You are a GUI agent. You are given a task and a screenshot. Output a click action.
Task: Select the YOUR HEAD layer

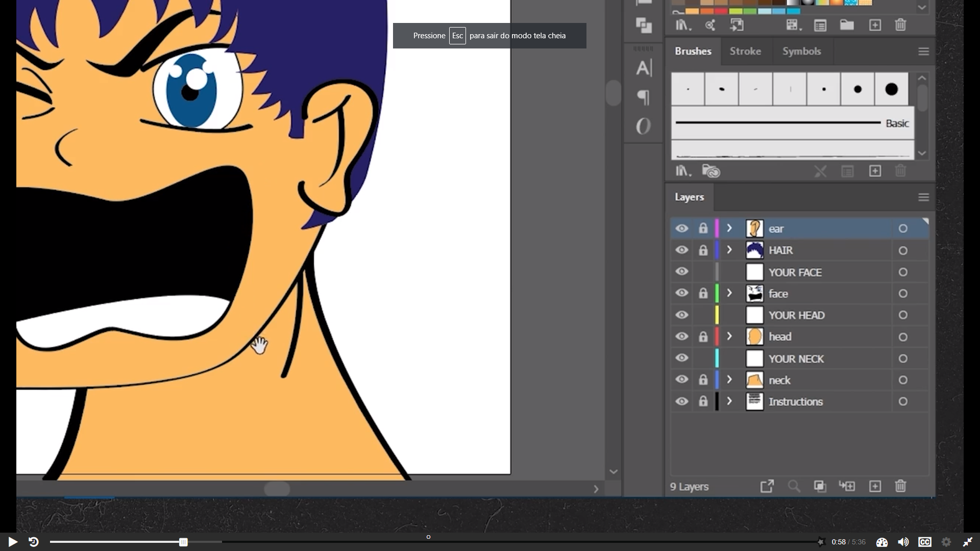796,315
